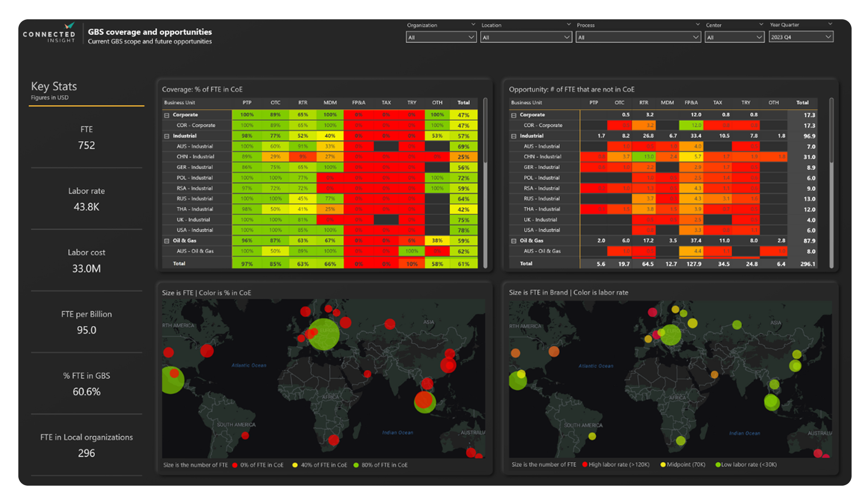Sort Opportunity table by Total column header

(802, 102)
